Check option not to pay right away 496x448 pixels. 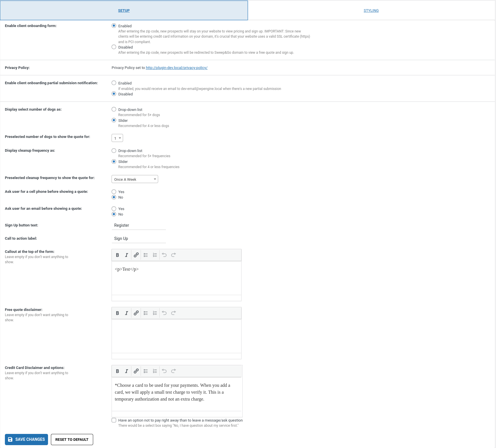[114, 420]
